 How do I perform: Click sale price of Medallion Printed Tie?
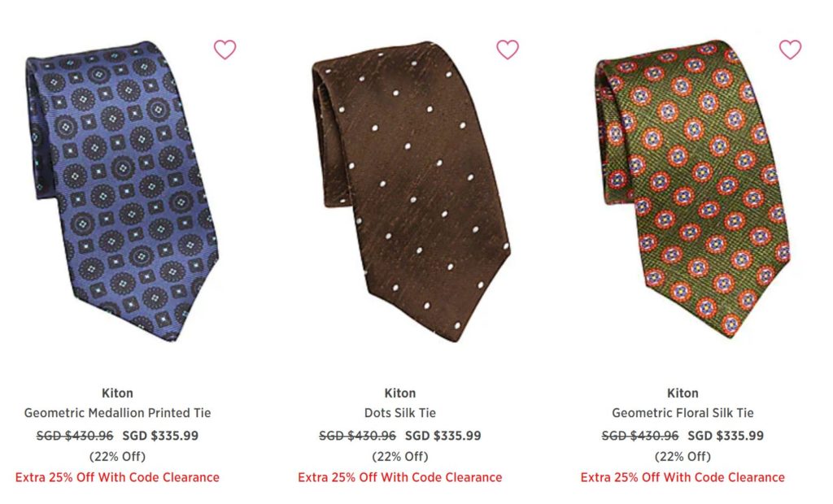[x=160, y=436]
